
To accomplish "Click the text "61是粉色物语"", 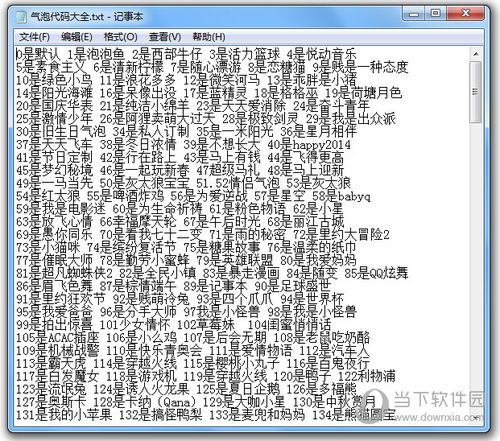I will [247, 209].
